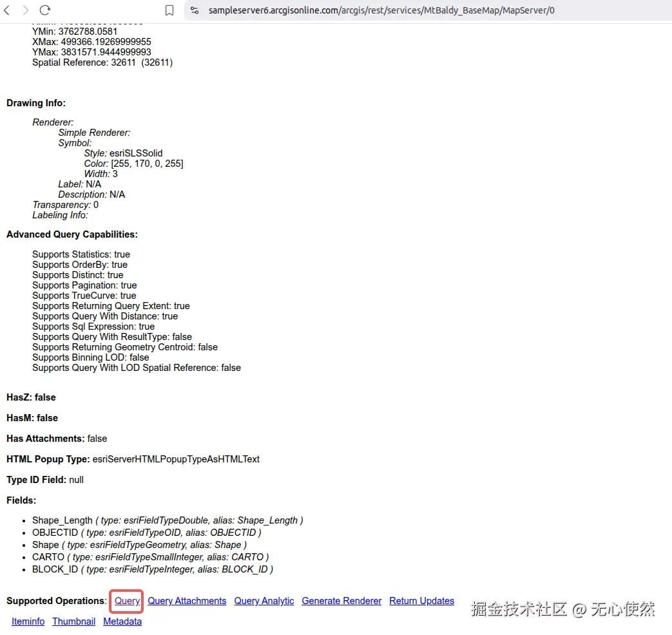Image resolution: width=672 pixels, height=635 pixels.
Task: Click 'Supports Query With Distance: true' line
Action: point(105,316)
